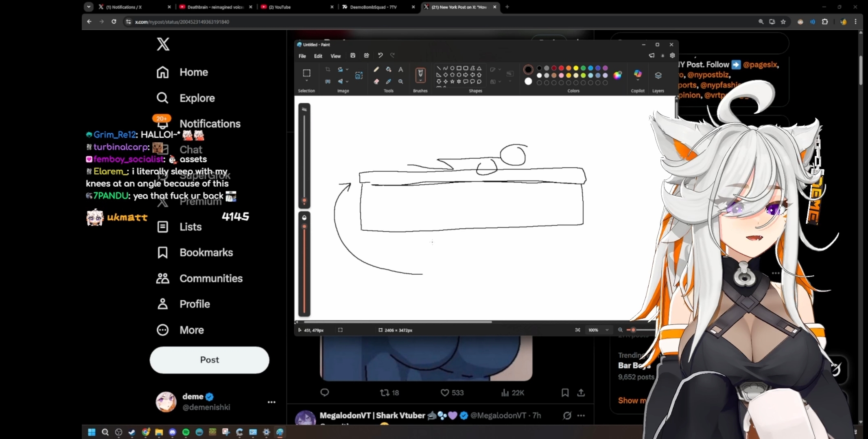Click the Post button

(210, 360)
